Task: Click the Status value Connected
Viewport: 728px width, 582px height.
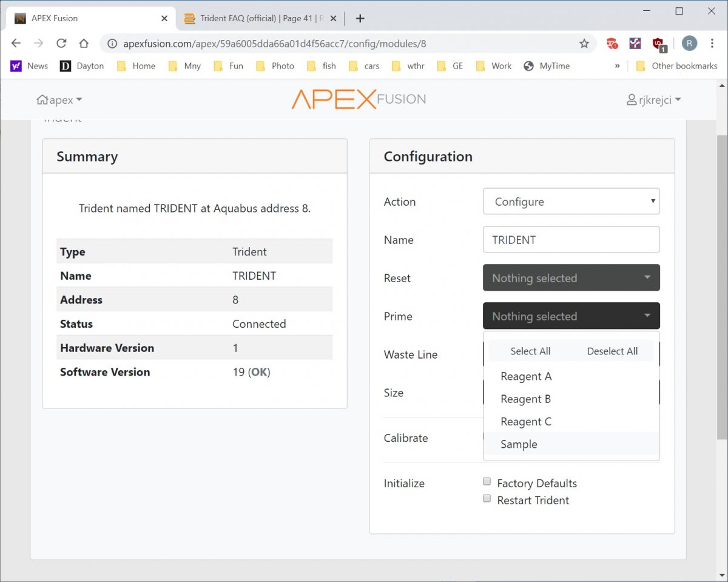Action: (259, 323)
